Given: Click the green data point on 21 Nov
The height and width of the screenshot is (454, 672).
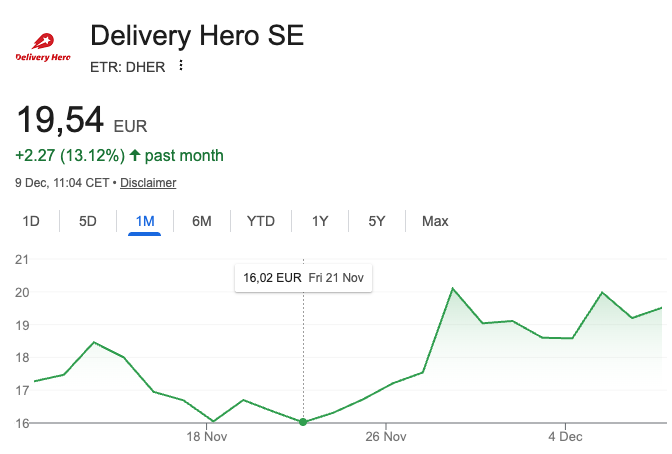Looking at the screenshot, I should [x=303, y=422].
